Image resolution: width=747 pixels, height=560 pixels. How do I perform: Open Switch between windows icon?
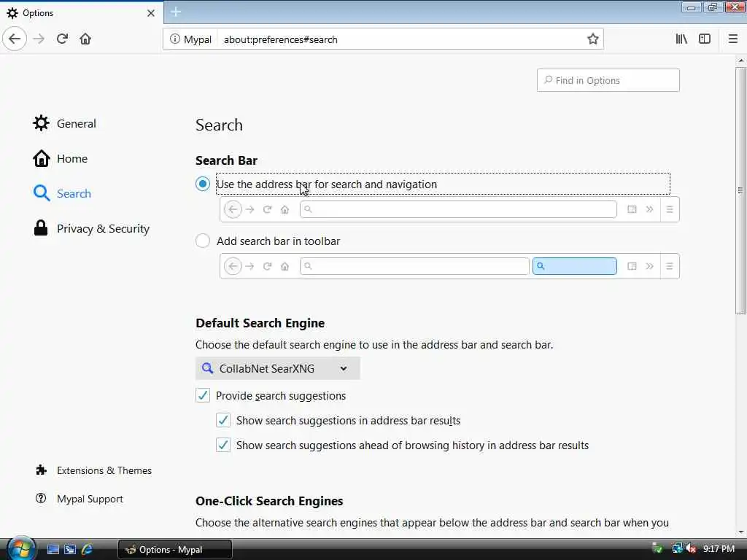[x=70, y=550]
